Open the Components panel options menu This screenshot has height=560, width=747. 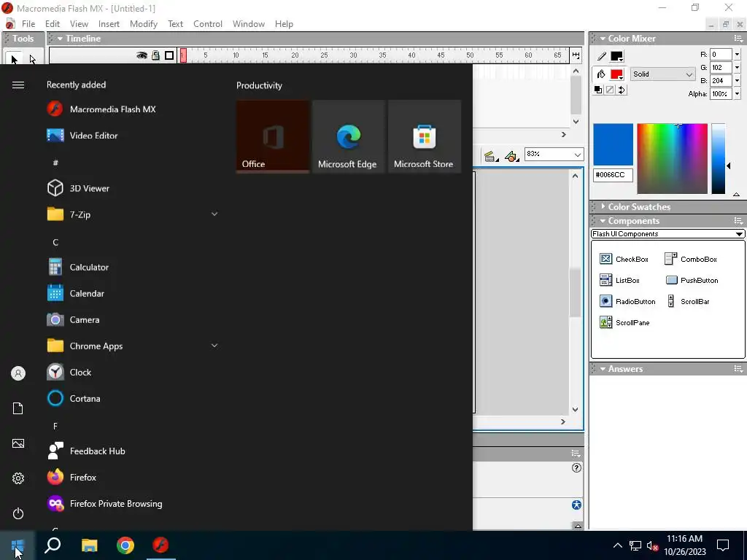(738, 221)
